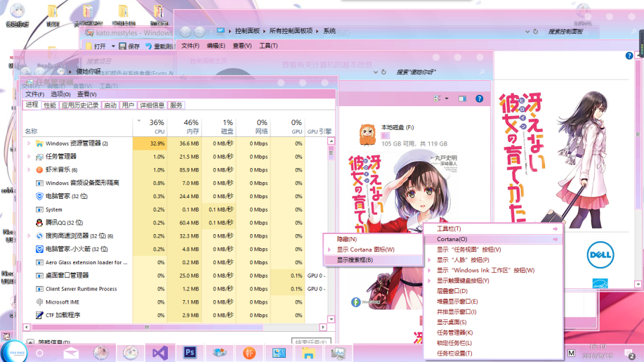Click the 搜狗高速浏览器 process icon
The width and height of the screenshot is (644, 362).
click(39, 236)
